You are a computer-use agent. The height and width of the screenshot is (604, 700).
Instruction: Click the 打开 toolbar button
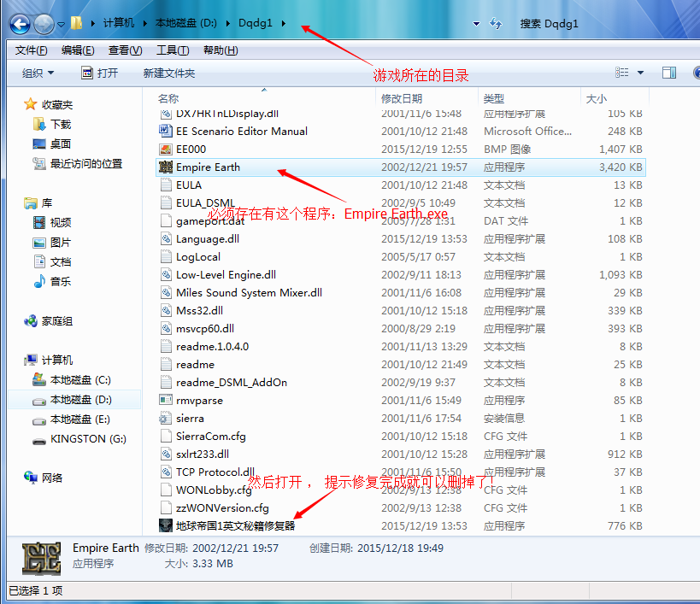coord(100,73)
